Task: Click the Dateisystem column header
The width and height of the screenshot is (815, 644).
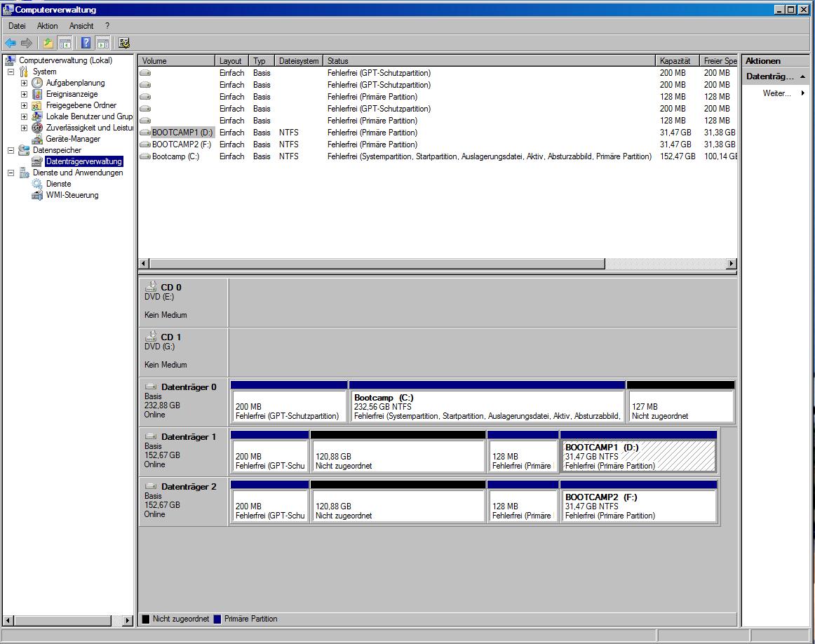Action: click(x=298, y=61)
